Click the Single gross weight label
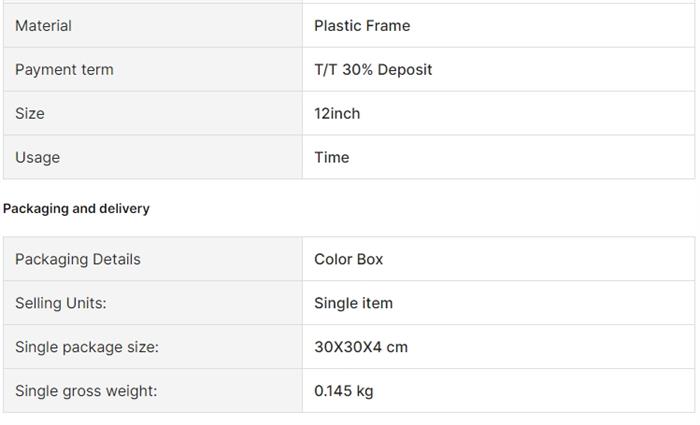700x425 pixels. (x=86, y=391)
